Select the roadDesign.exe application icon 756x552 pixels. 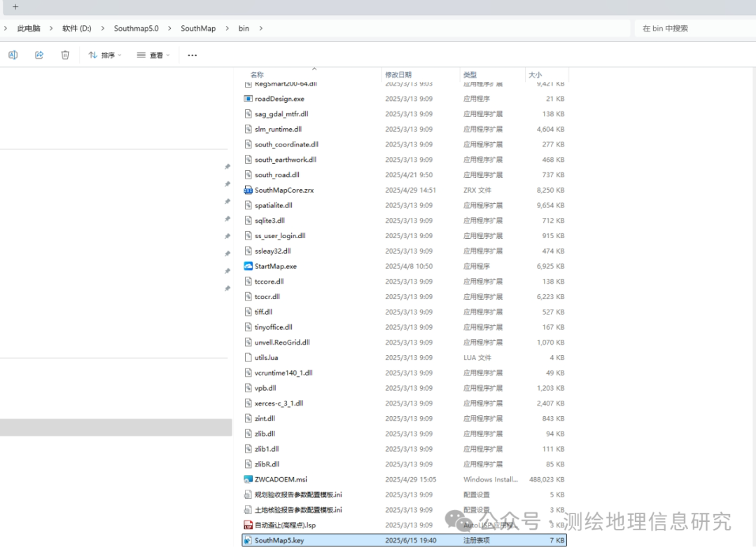pyautogui.click(x=248, y=98)
